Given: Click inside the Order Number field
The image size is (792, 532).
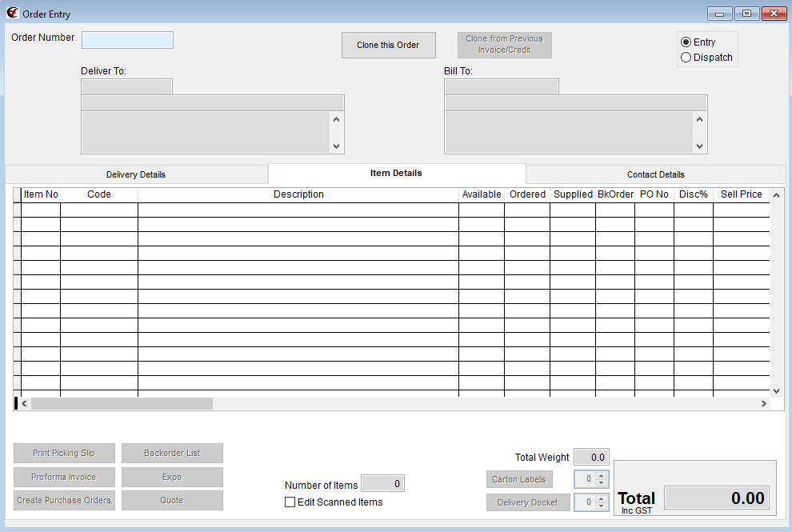Looking at the screenshot, I should (127, 40).
